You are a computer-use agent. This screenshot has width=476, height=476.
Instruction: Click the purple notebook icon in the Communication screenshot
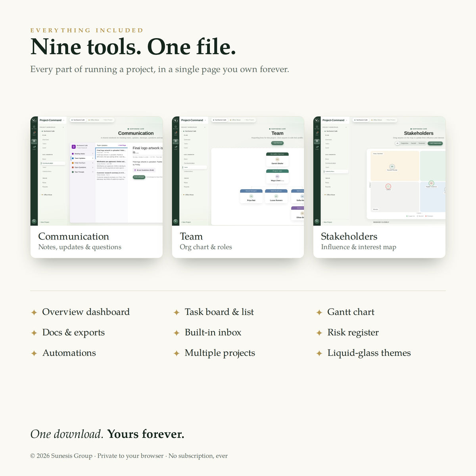tap(74, 146)
